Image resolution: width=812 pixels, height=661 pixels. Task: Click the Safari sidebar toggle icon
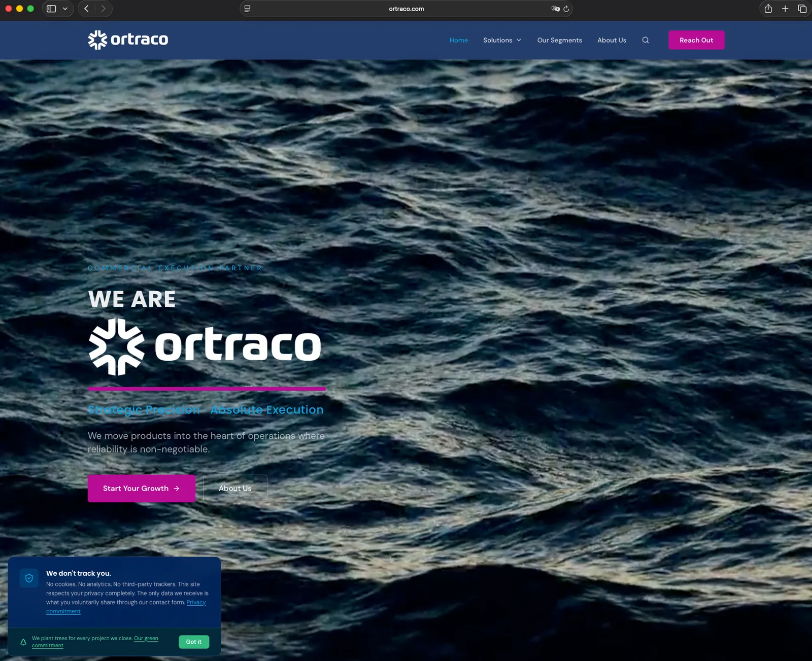point(51,9)
